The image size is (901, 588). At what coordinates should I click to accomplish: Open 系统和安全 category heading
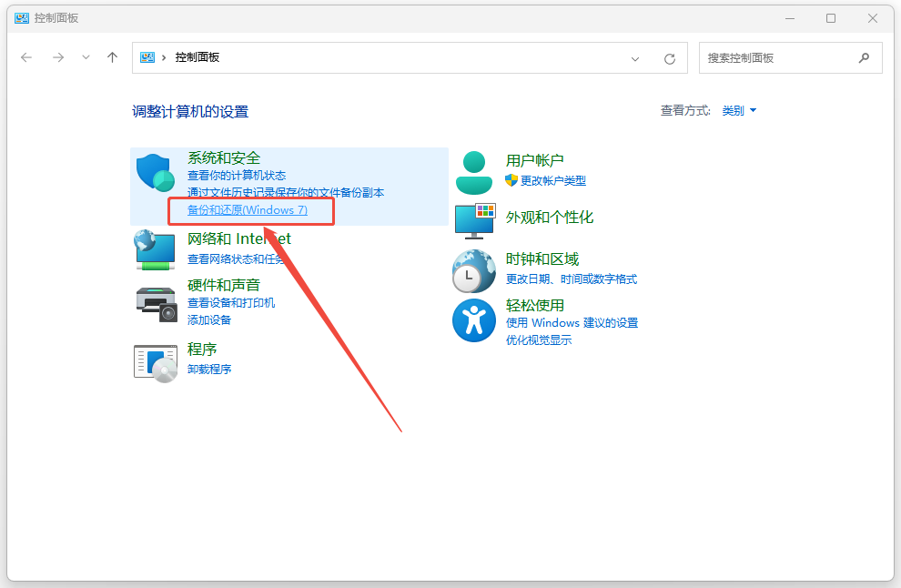click(224, 158)
